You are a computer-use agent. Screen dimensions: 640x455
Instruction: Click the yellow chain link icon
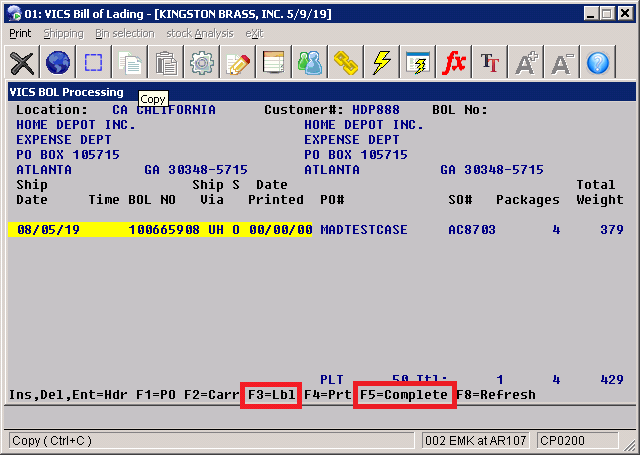coord(346,63)
